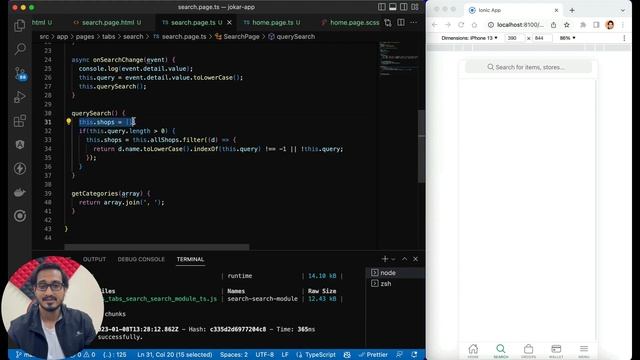Click 'SearchPage' class breadcrumb
Image resolution: width=640 pixels, height=360 pixels.
[x=237, y=37]
